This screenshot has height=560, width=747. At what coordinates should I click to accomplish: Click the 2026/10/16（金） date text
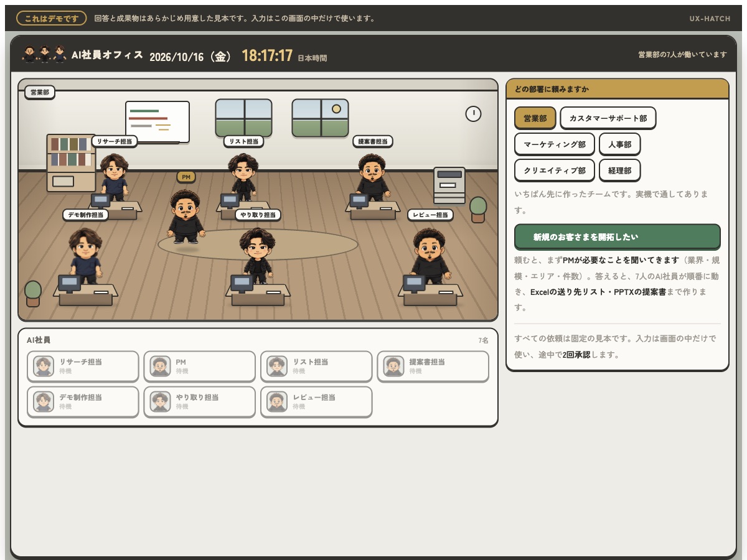pyautogui.click(x=191, y=57)
